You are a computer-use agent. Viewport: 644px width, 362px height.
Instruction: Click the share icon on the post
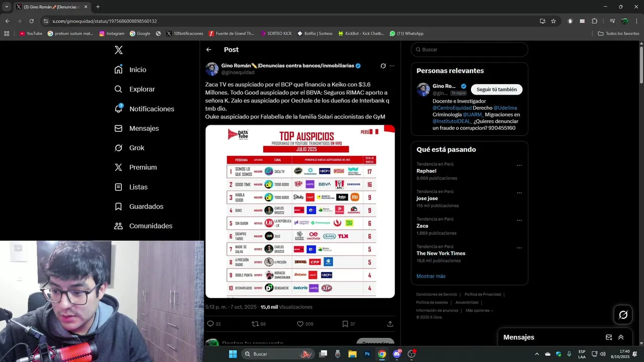point(390,324)
